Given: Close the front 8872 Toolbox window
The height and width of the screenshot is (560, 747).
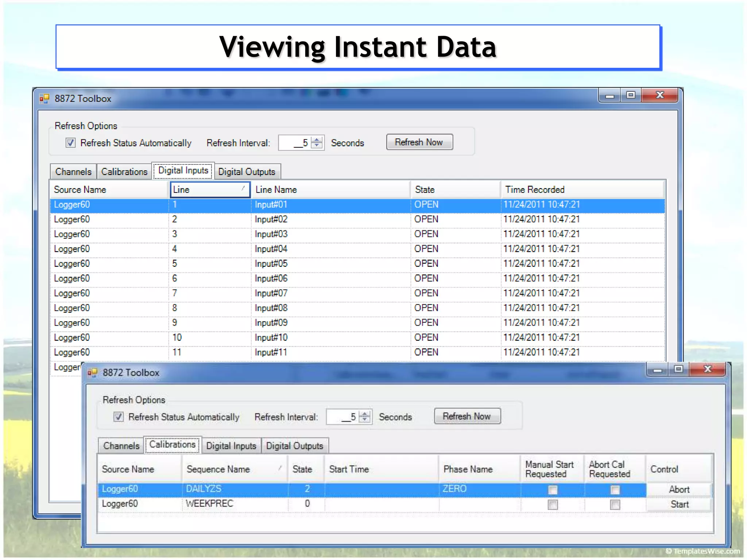Looking at the screenshot, I should [x=708, y=369].
